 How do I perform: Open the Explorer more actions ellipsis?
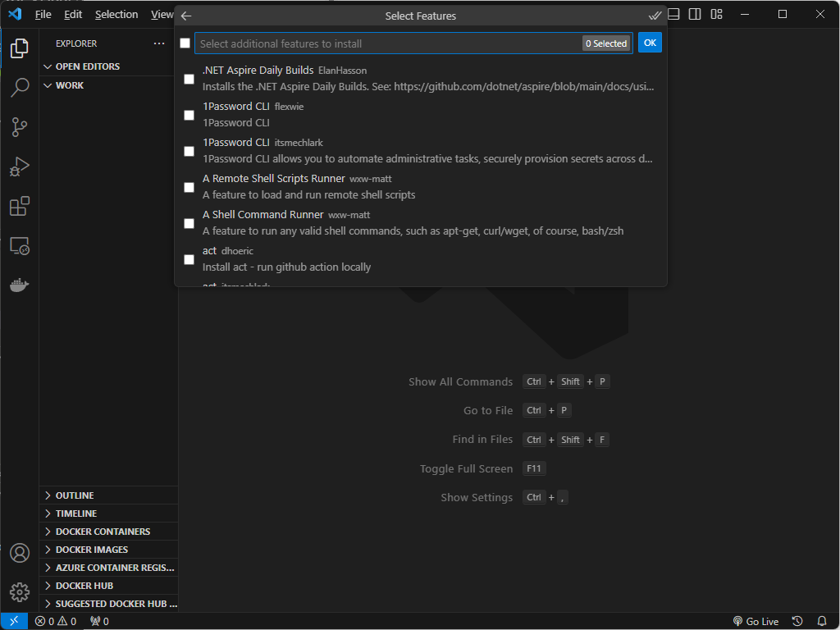[x=159, y=43]
